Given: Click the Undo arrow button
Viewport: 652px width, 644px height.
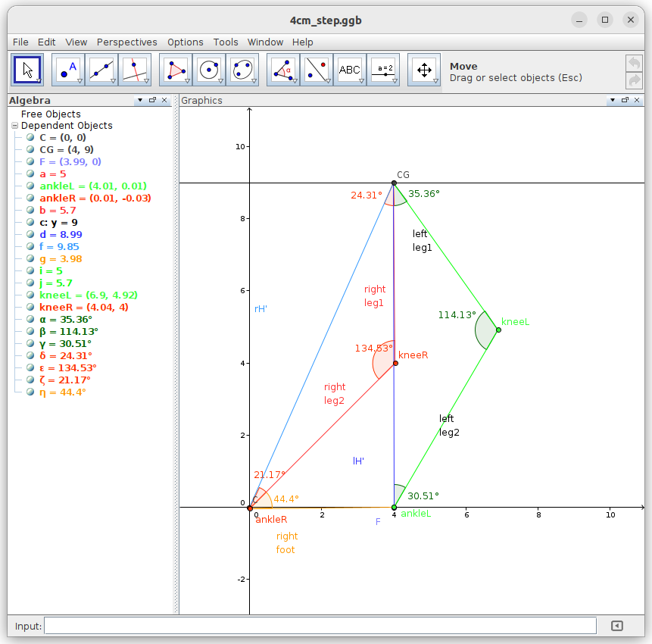Looking at the screenshot, I should coord(634,63).
